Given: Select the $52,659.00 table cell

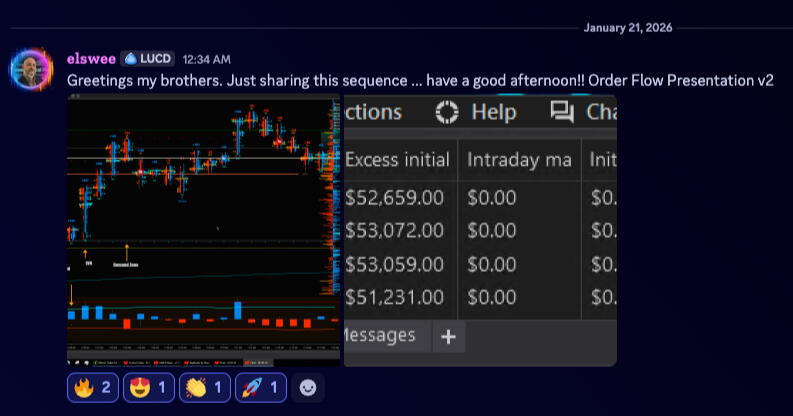Looking at the screenshot, I should click(x=395, y=198).
